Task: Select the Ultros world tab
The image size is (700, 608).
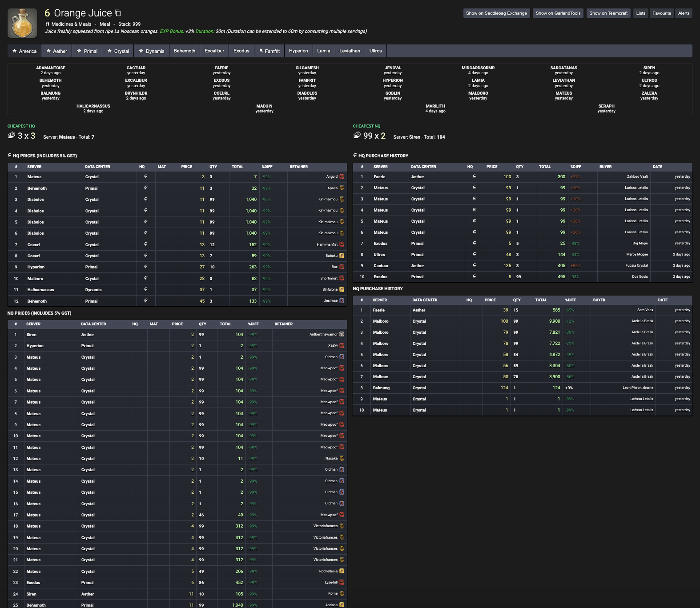Action: pyautogui.click(x=375, y=51)
